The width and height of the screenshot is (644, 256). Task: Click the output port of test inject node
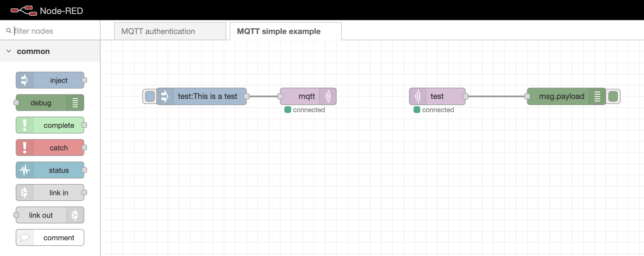(x=246, y=96)
